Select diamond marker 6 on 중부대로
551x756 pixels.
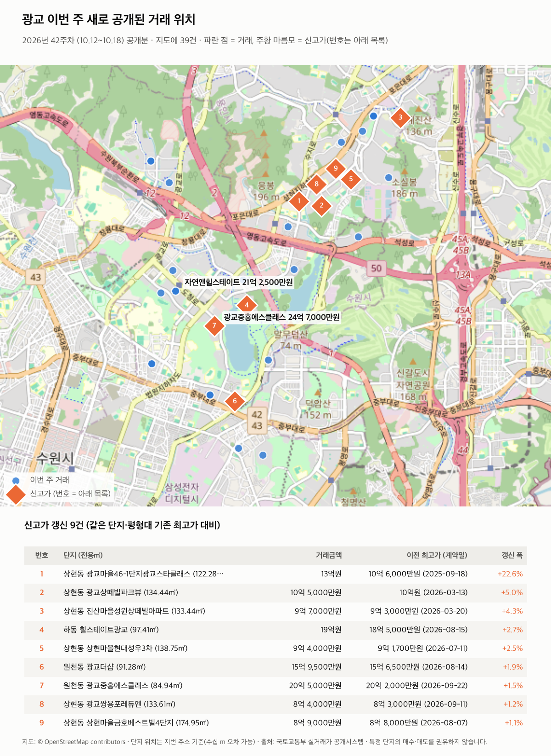pyautogui.click(x=235, y=401)
